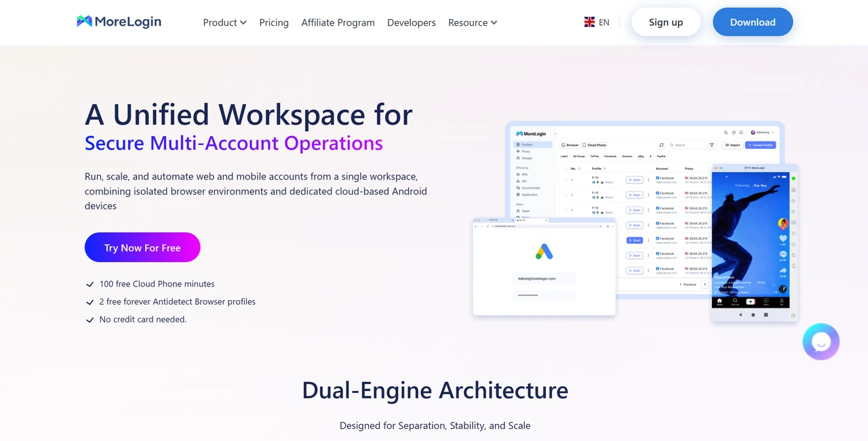The height and width of the screenshot is (441, 868).
Task: Tap the share arrow icon on phone
Action: (x=783, y=270)
